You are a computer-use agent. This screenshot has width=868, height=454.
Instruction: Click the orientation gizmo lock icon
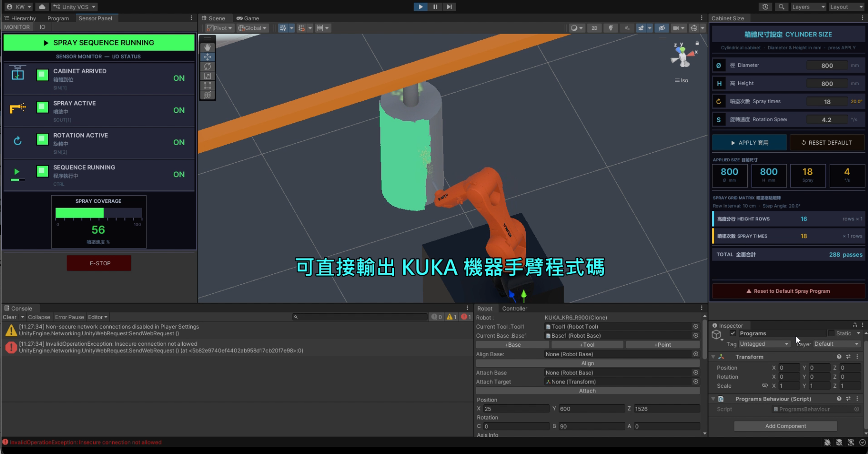coord(697,43)
